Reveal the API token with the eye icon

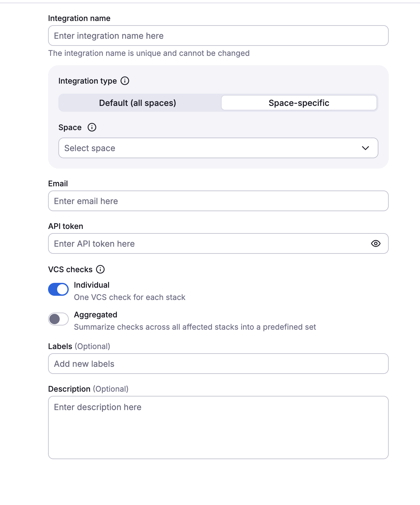(376, 243)
